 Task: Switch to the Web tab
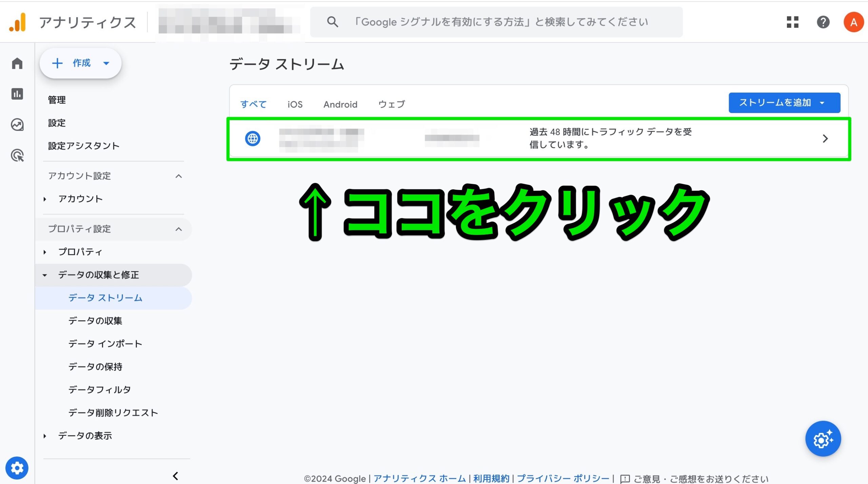[392, 104]
